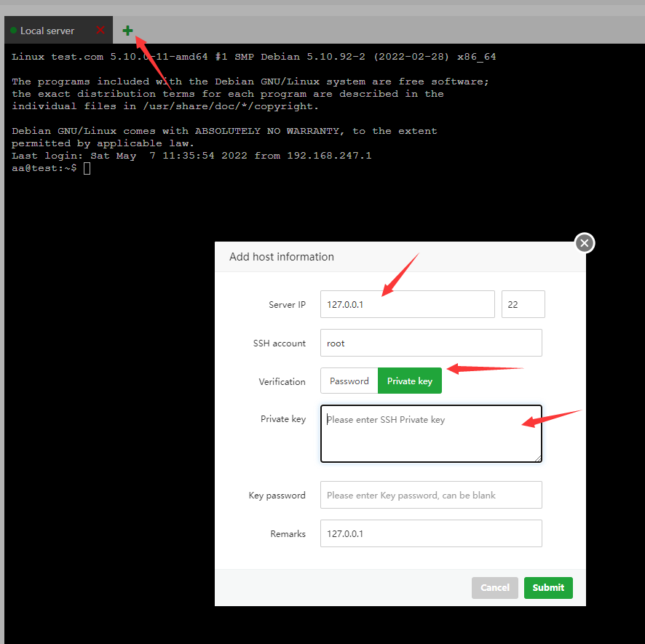Click the 'Private key' field label
Viewport: 645px width, 644px height.
(x=283, y=419)
